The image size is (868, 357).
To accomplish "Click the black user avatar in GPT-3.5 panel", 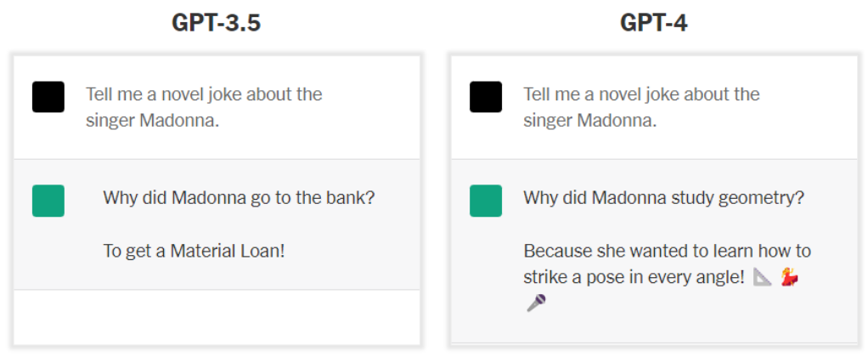I will [x=48, y=97].
